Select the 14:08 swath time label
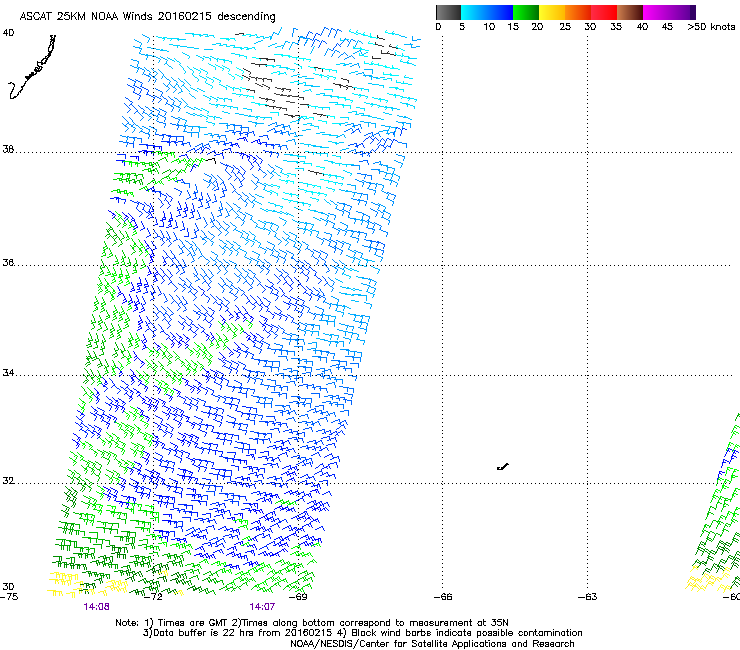 pos(96,607)
